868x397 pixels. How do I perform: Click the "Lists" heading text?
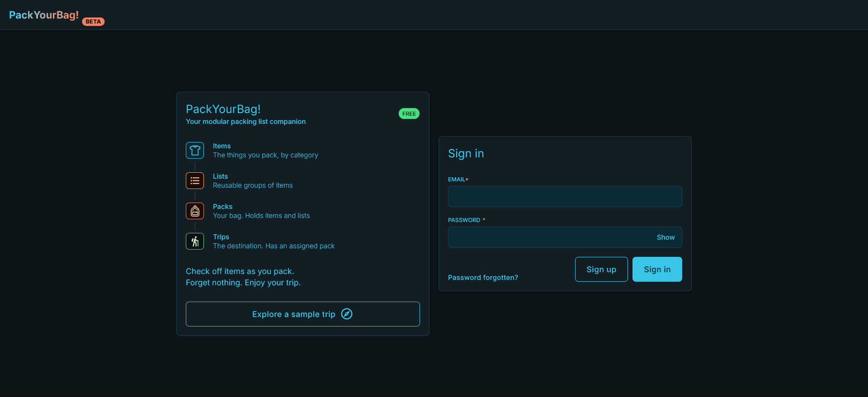click(220, 176)
